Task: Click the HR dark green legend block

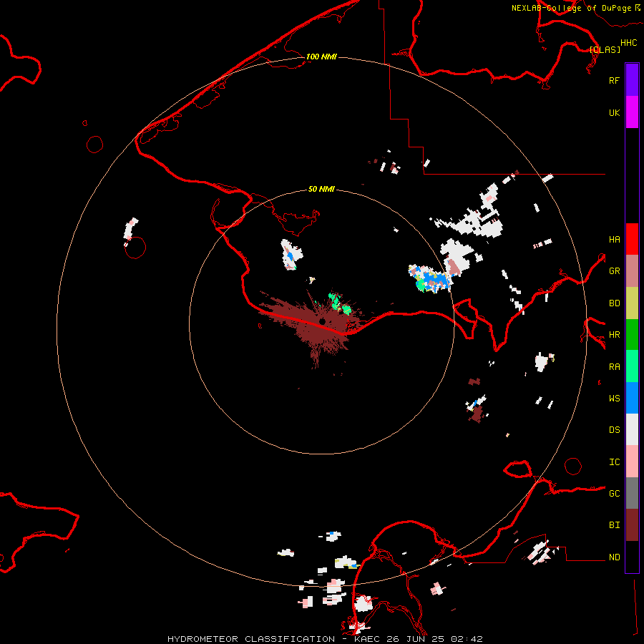Action: (x=632, y=335)
